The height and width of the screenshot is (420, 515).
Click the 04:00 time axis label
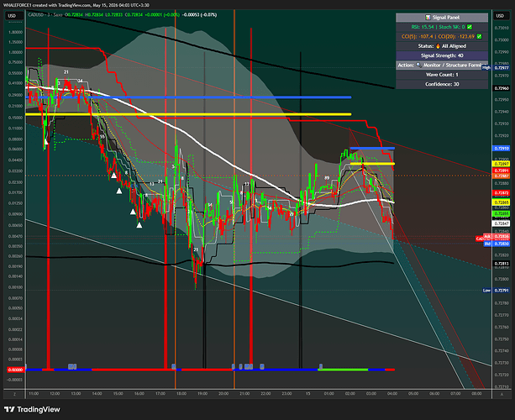[392, 393]
